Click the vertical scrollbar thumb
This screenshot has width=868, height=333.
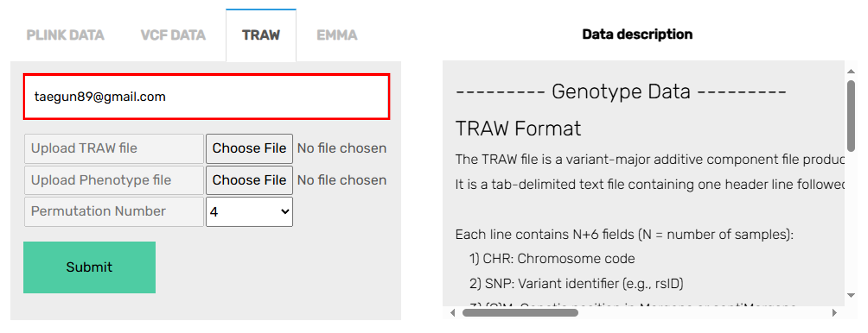[x=851, y=116]
